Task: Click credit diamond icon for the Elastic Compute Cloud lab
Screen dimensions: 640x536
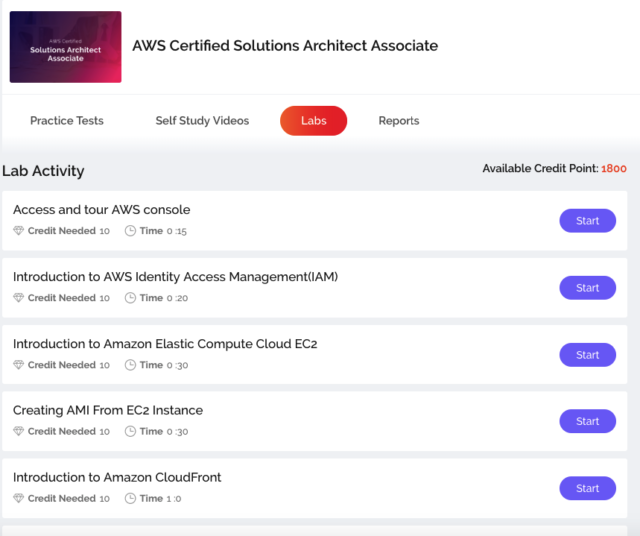Action: pyautogui.click(x=18, y=365)
